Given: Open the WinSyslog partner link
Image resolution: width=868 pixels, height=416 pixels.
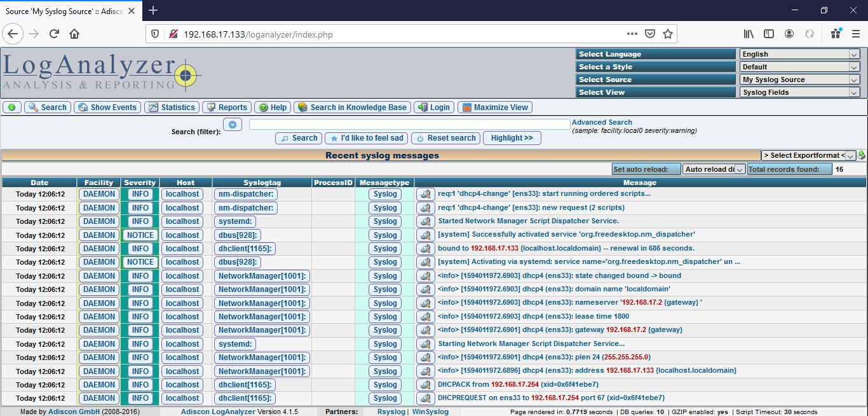Looking at the screenshot, I should (x=430, y=412).
